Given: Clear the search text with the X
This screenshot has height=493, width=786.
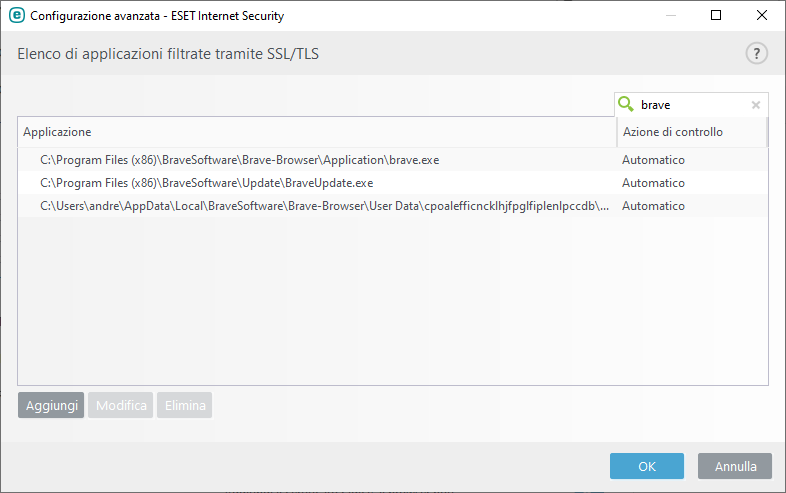Looking at the screenshot, I should (x=756, y=104).
